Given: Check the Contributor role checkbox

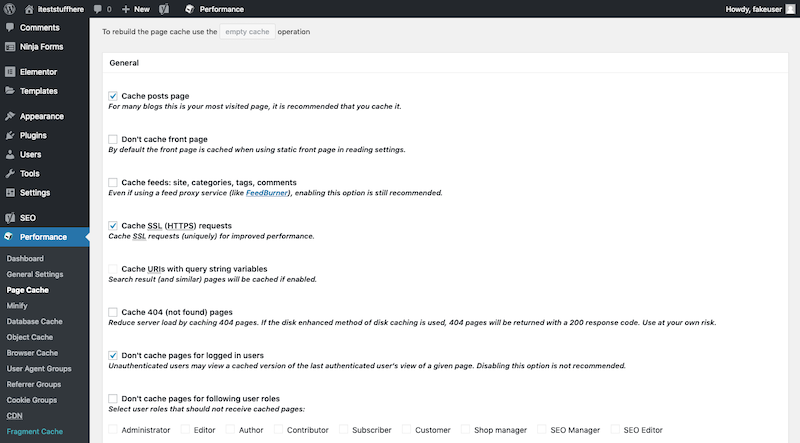Looking at the screenshot, I should (x=278, y=430).
